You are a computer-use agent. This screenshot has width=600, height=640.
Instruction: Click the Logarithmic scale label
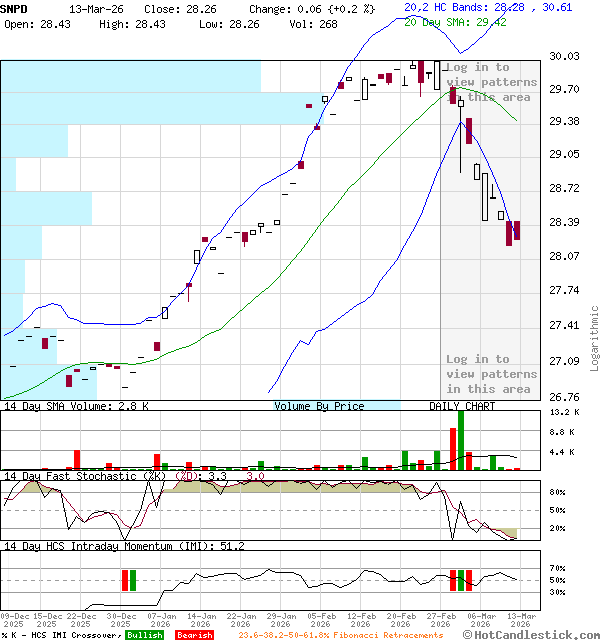[x=594, y=337]
